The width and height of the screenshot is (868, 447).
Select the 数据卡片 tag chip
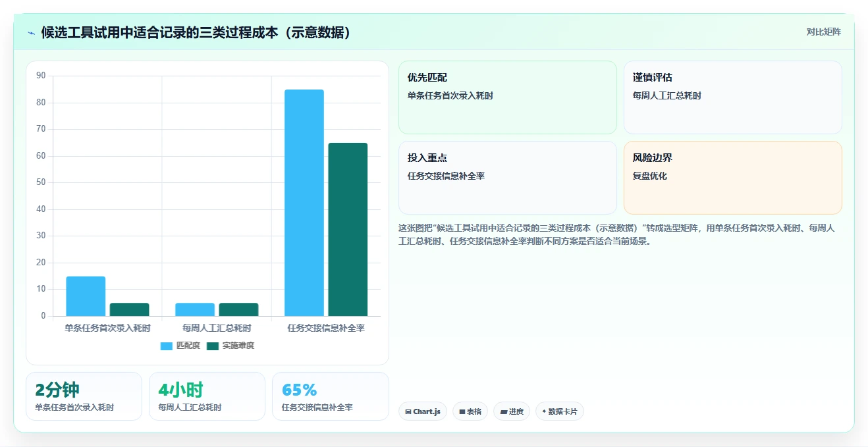pyautogui.click(x=560, y=411)
